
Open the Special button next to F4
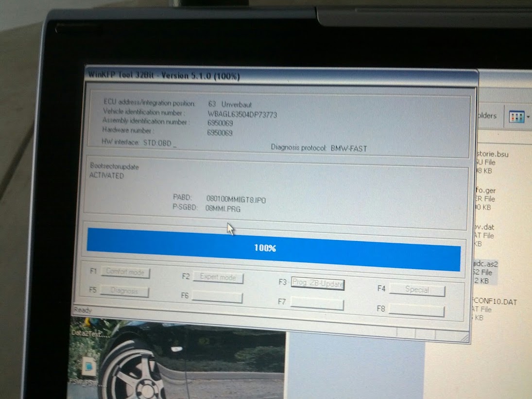pyautogui.click(x=417, y=290)
